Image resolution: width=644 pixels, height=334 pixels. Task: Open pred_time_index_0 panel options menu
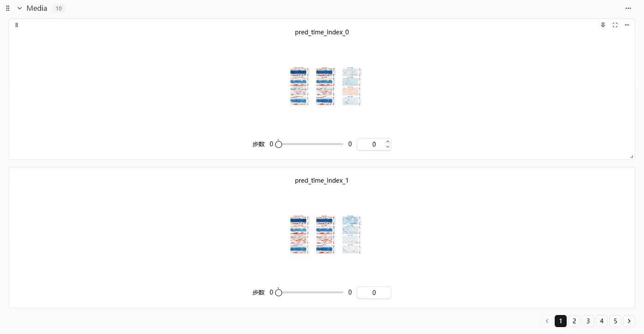(x=627, y=25)
